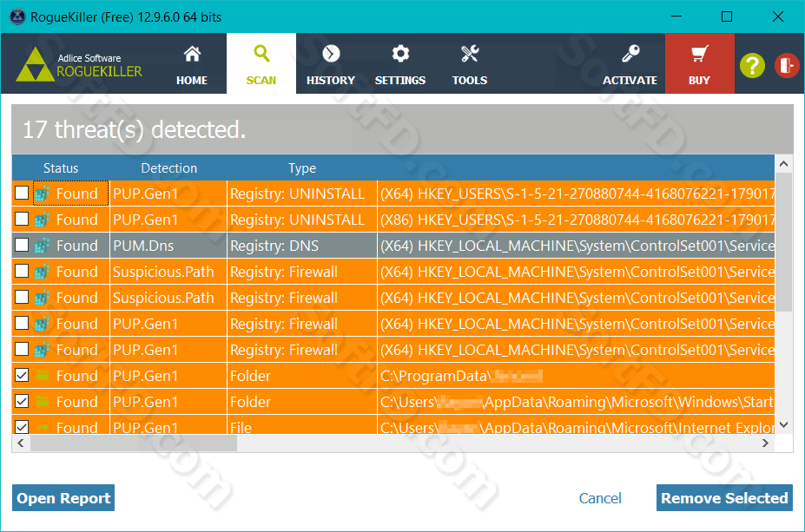Check first Suspicious.Path Firewall row checkbox

point(22,271)
